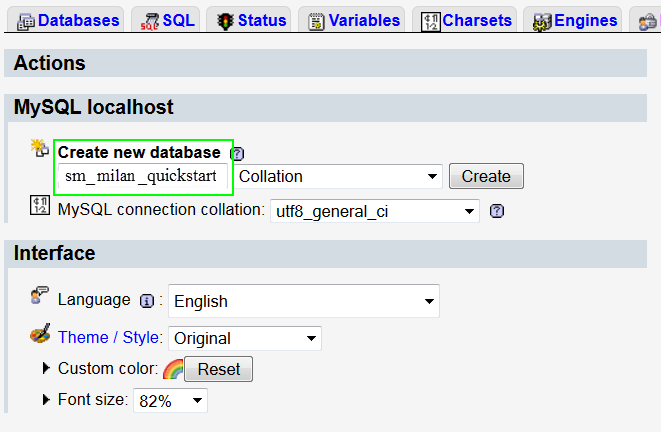The height and width of the screenshot is (432, 661).
Task: Open help for MySQL connection collation
Action: coord(497,211)
